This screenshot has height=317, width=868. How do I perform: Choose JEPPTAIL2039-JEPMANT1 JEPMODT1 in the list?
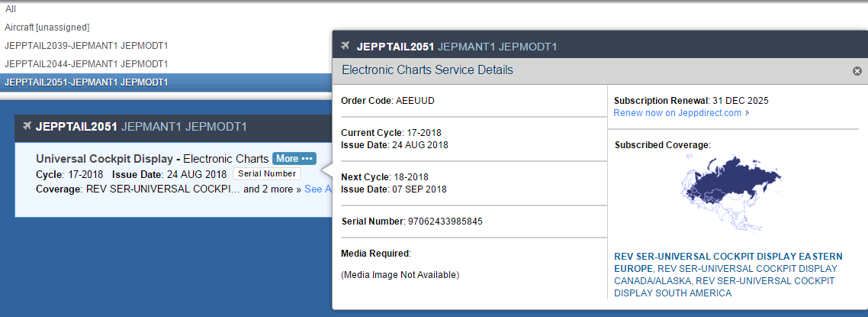point(86,45)
